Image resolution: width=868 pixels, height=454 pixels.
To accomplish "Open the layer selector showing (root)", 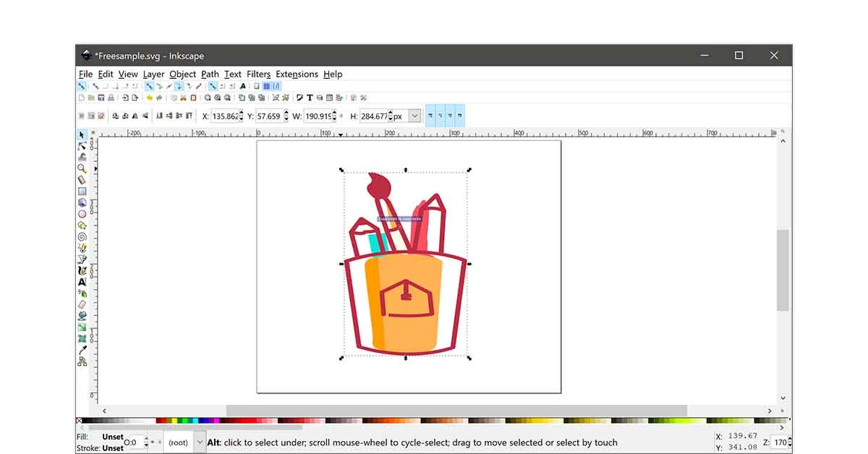I will point(182,442).
